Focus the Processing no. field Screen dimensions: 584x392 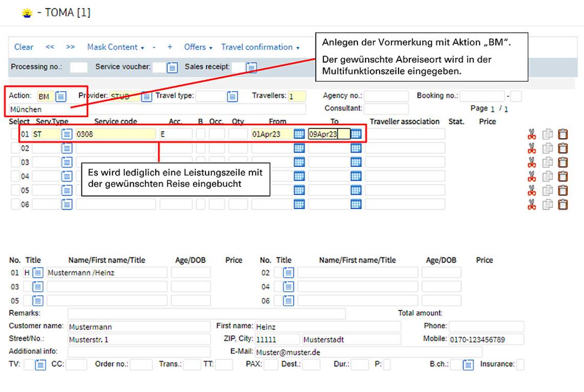click(78, 68)
